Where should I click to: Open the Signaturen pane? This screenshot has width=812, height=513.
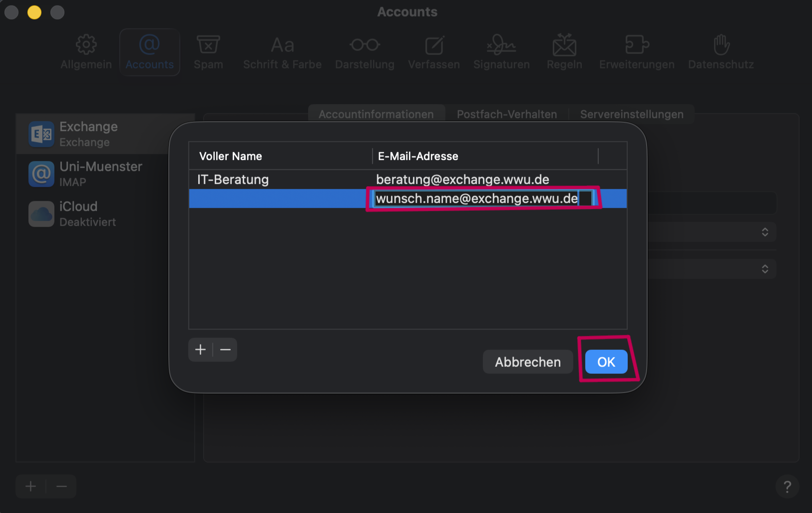tap(501, 52)
